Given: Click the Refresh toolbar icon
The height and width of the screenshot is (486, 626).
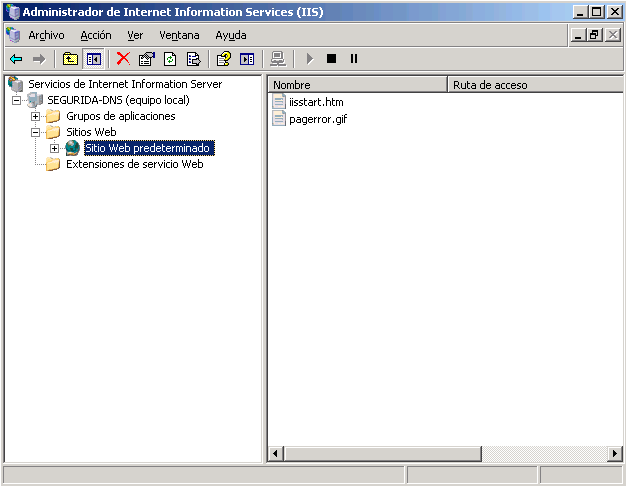Looking at the screenshot, I should tap(170, 59).
